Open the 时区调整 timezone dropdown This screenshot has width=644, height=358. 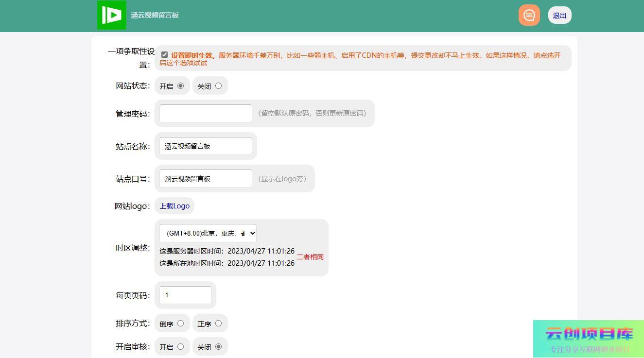pyautogui.click(x=208, y=233)
